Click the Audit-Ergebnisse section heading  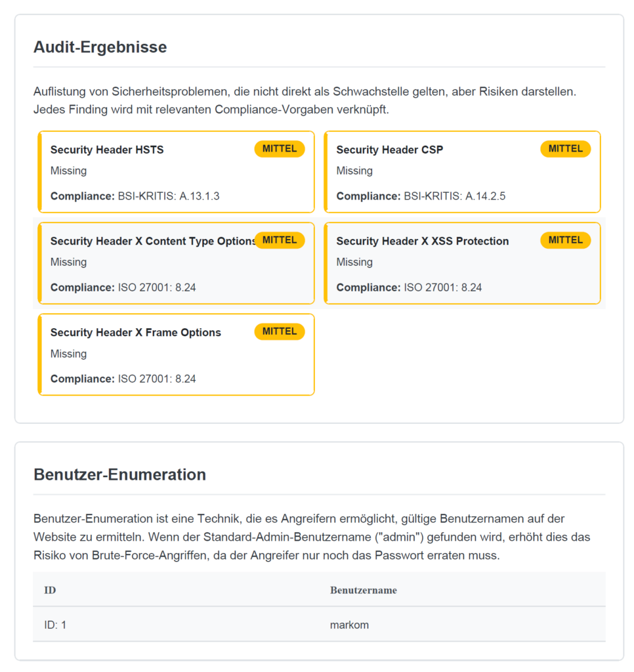100,47
